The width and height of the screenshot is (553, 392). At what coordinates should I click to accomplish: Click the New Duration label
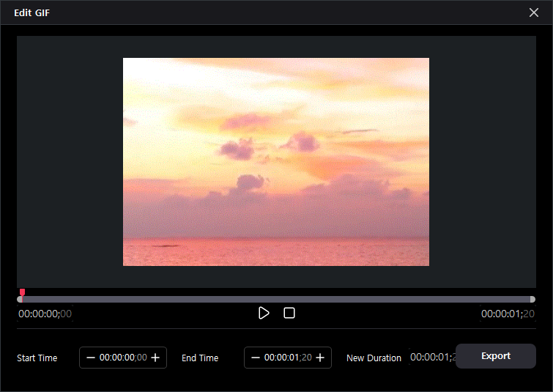tap(374, 358)
